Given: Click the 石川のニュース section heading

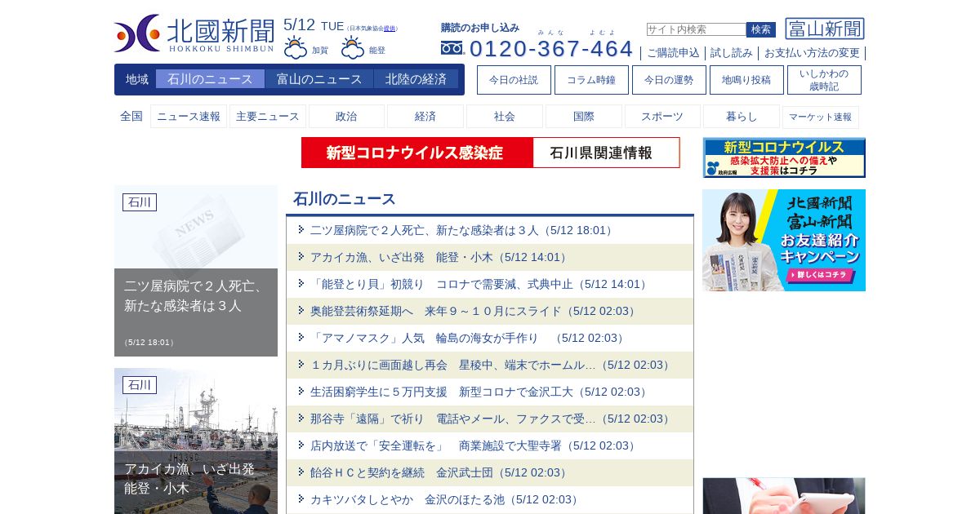Looking at the screenshot, I should 345,198.
